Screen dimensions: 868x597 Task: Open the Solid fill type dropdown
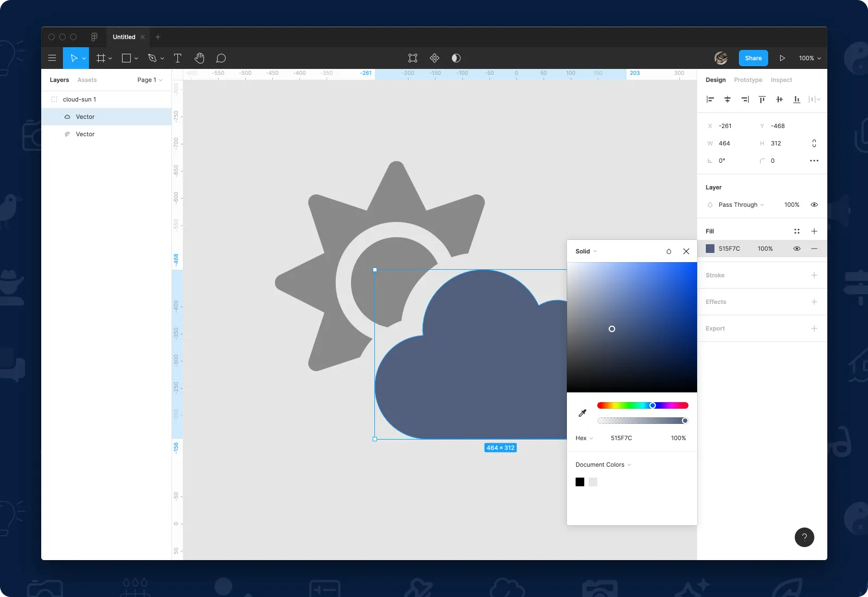586,251
